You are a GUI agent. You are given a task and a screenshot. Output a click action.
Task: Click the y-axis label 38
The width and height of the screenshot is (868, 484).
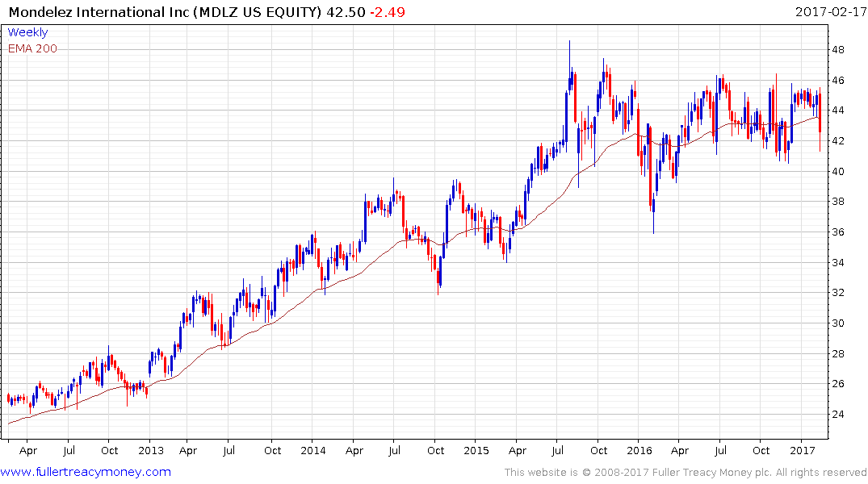pyautogui.click(x=837, y=202)
